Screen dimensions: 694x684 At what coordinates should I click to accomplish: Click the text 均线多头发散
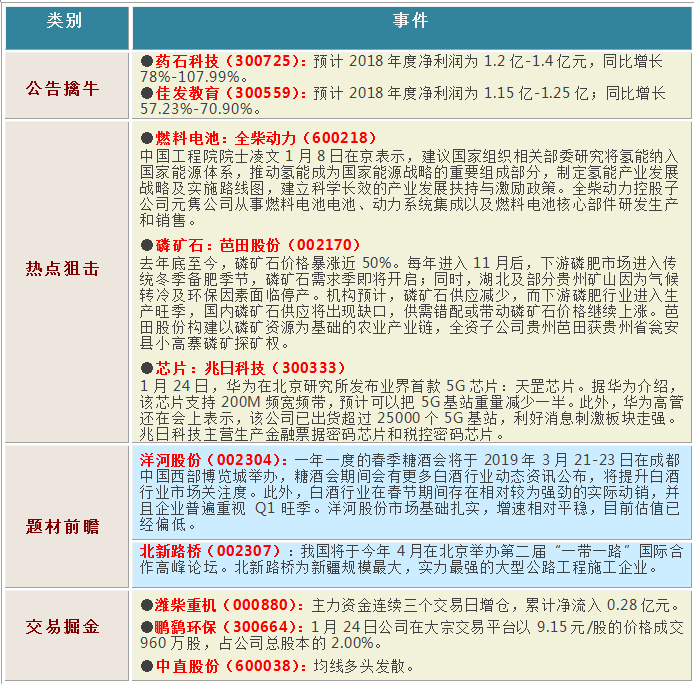(x=359, y=666)
